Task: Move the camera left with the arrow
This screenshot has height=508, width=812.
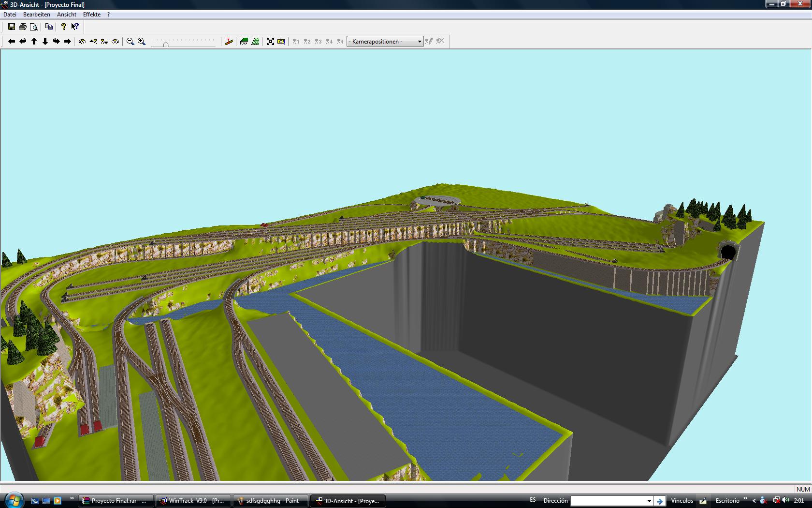Action: (x=12, y=42)
